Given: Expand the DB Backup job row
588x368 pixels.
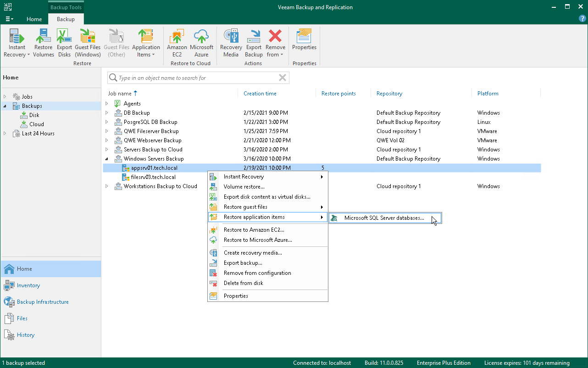Looking at the screenshot, I should pyautogui.click(x=107, y=113).
